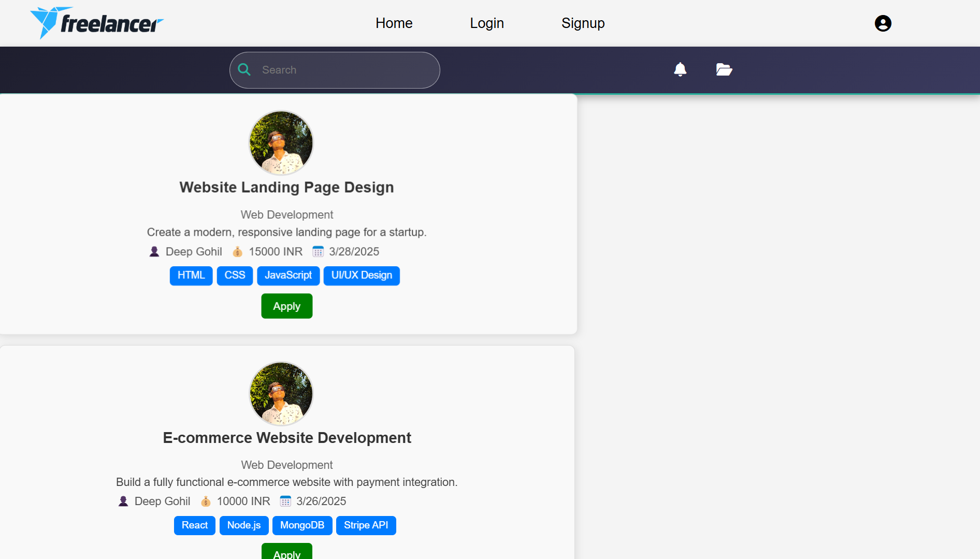Click the search magnifier icon
The height and width of the screenshot is (559, 980).
(x=244, y=70)
